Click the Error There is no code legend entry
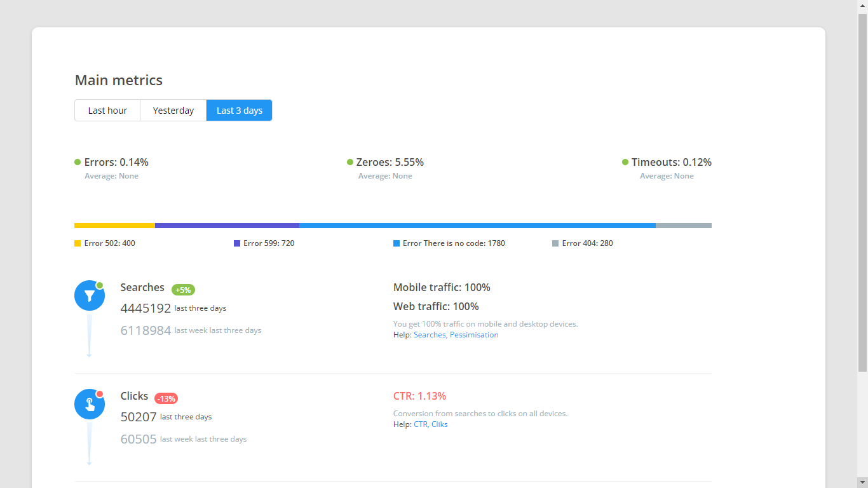The height and width of the screenshot is (488, 868). (449, 243)
